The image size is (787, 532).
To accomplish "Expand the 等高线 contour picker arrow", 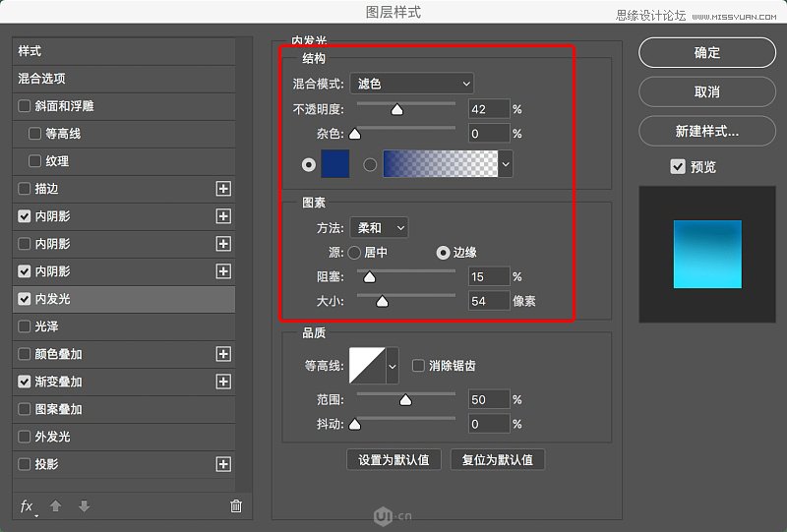I will pos(393,366).
